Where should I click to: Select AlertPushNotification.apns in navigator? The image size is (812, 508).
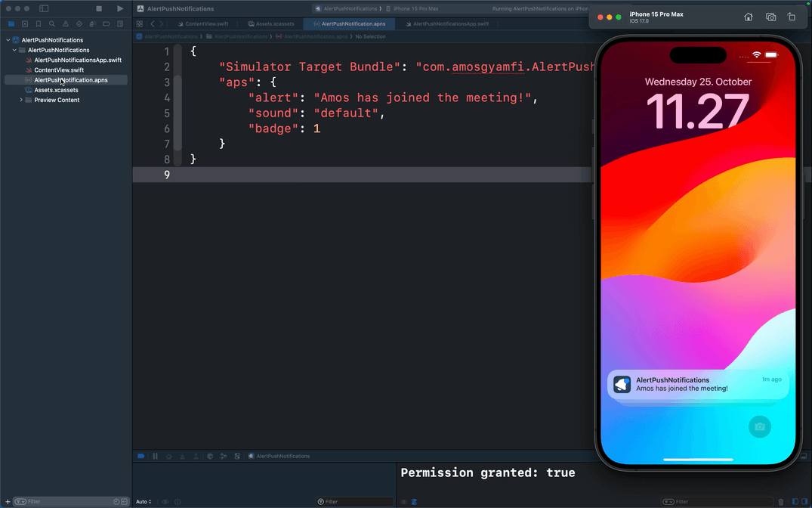[x=66, y=80]
